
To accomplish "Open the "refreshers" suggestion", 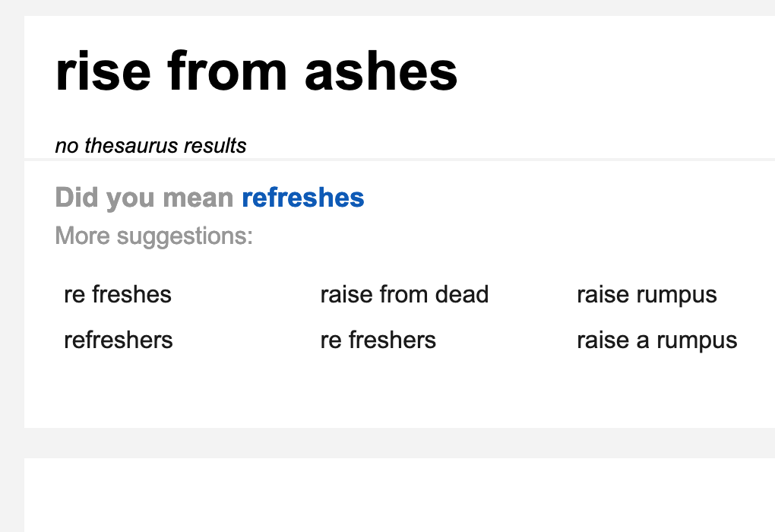I will click(x=119, y=340).
